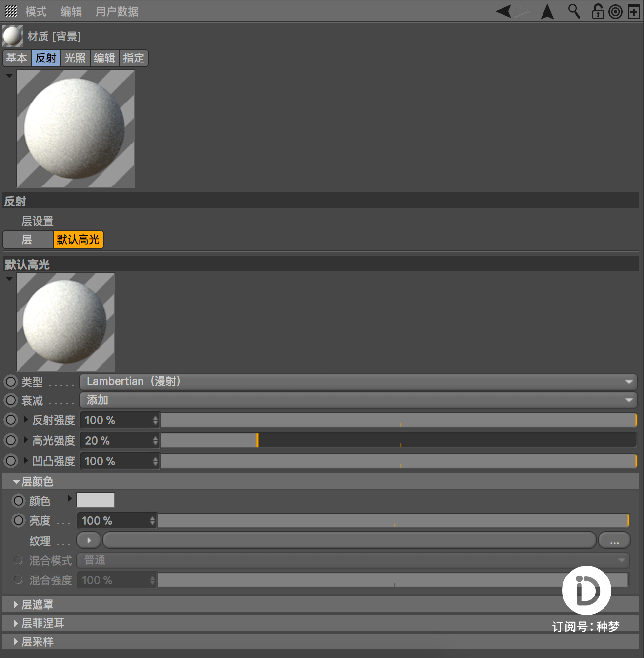Toggle the 高光强度 animation circle
The height and width of the screenshot is (658, 644).
point(11,440)
